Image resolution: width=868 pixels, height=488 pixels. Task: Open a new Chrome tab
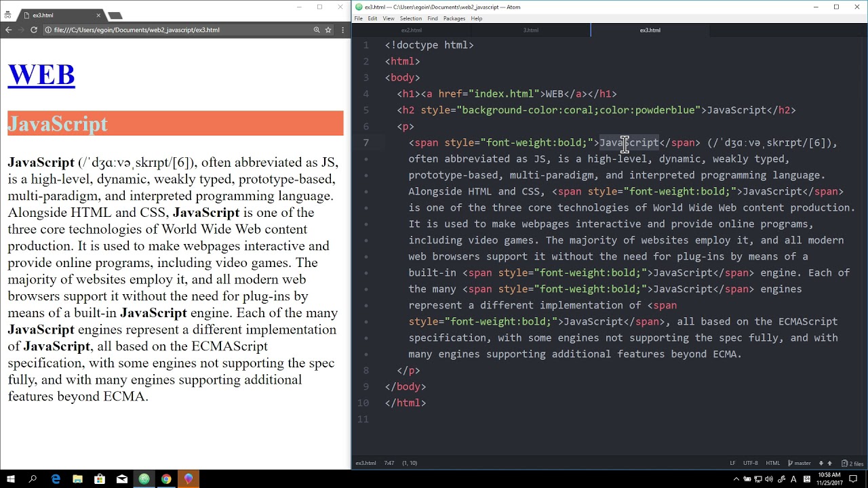(115, 15)
